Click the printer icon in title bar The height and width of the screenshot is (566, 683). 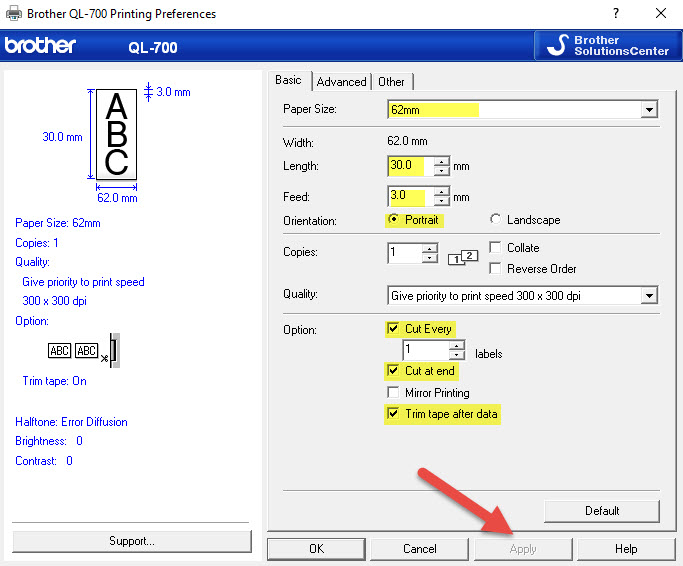point(13,14)
